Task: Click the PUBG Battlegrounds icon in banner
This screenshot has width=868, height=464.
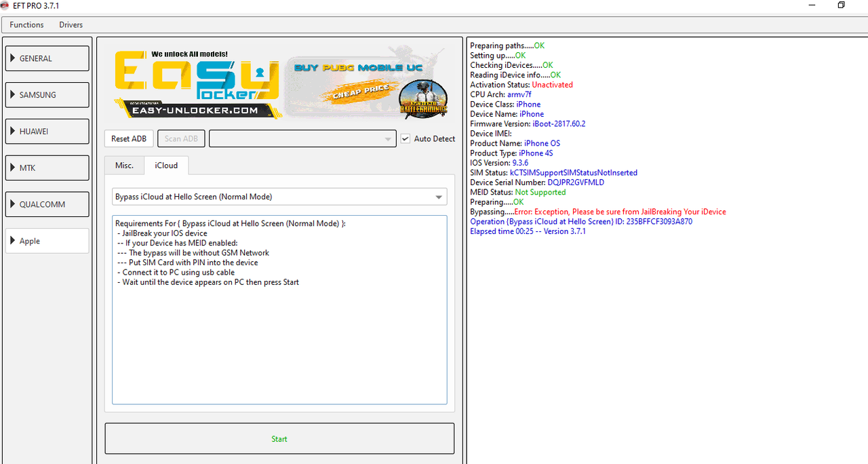Action: (x=423, y=98)
